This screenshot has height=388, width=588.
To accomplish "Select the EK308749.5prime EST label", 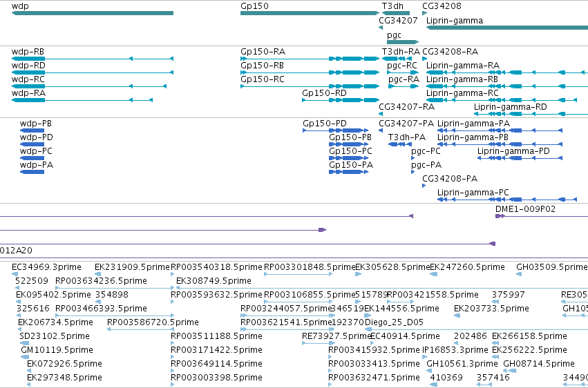I will [x=214, y=282].
